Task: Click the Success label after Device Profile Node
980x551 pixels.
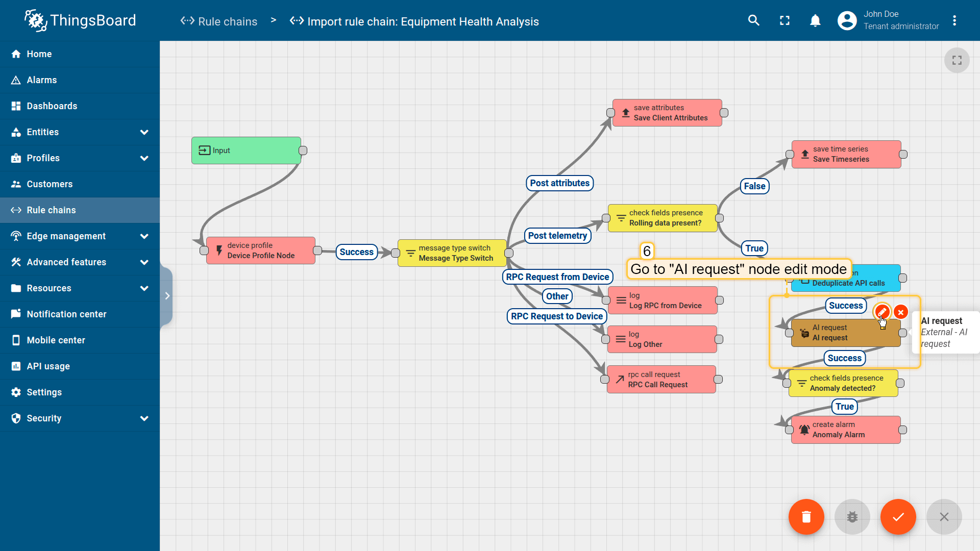Action: (x=356, y=252)
